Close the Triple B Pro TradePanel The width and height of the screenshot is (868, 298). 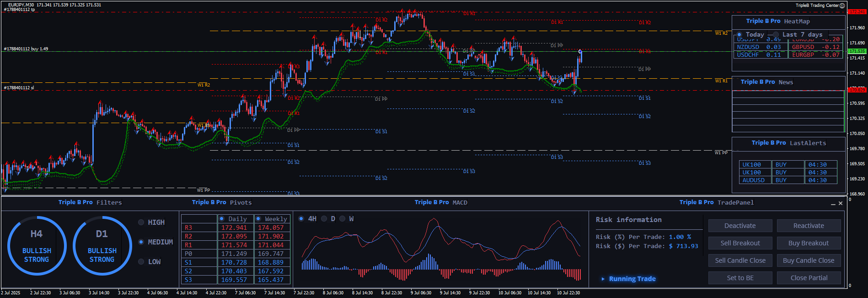pyautogui.click(x=841, y=203)
